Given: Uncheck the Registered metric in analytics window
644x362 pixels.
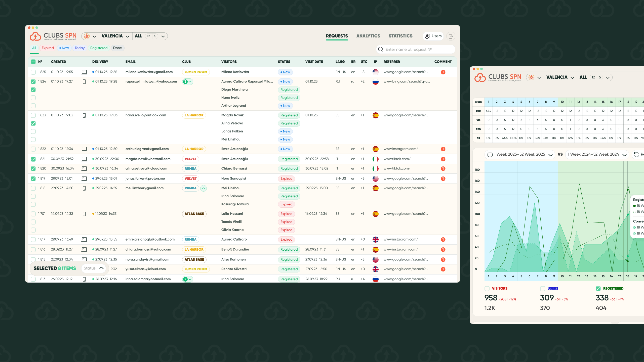Looking at the screenshot, I should click(598, 288).
